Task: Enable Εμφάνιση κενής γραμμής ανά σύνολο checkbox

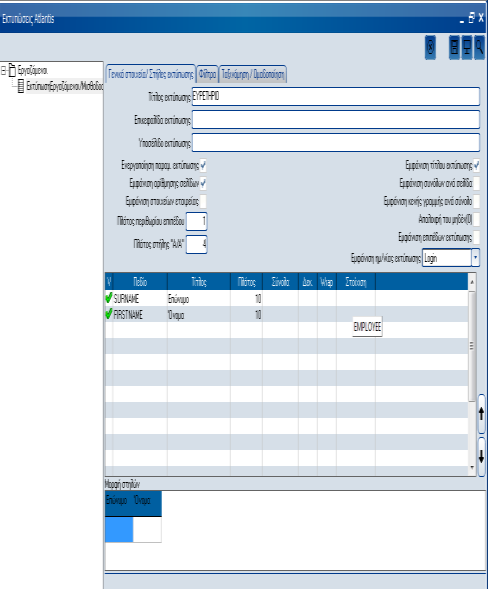Action: click(x=476, y=201)
